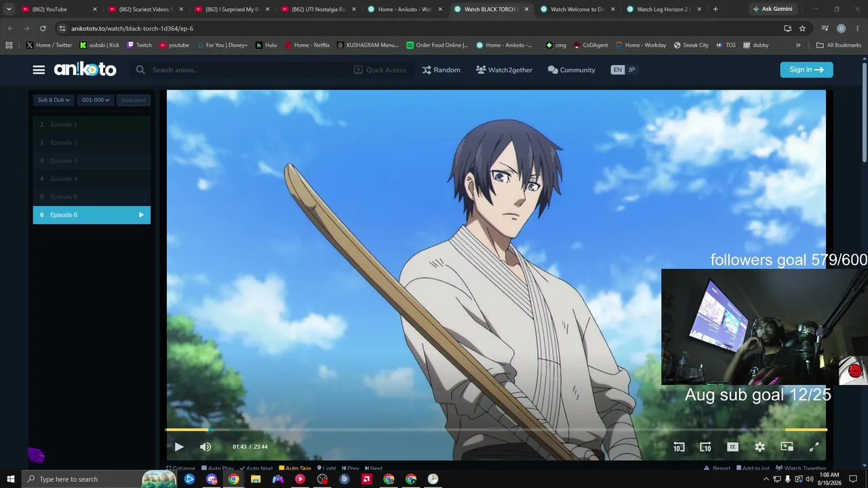The height and width of the screenshot is (488, 868).
Task: Report this video
Action: 717,468
